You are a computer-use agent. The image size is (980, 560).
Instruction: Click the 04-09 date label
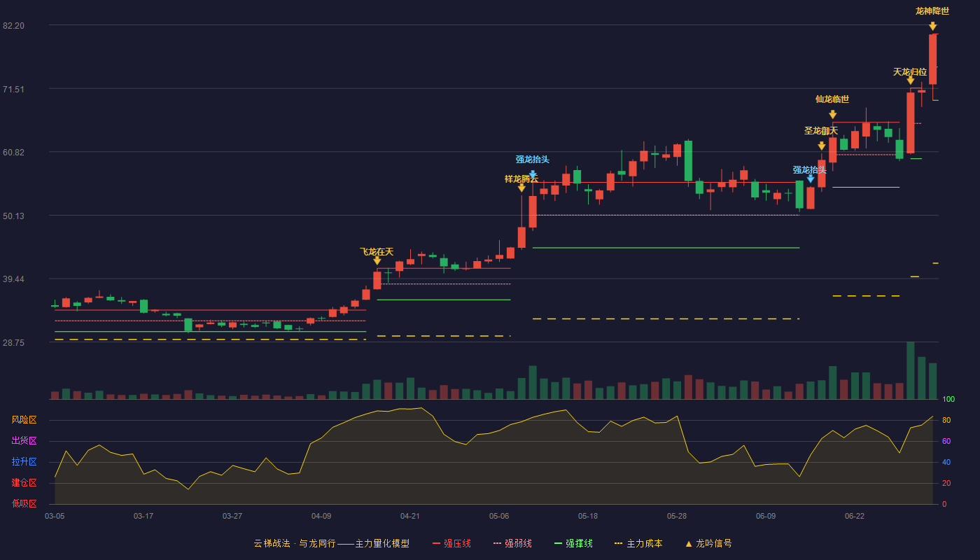tap(321, 516)
